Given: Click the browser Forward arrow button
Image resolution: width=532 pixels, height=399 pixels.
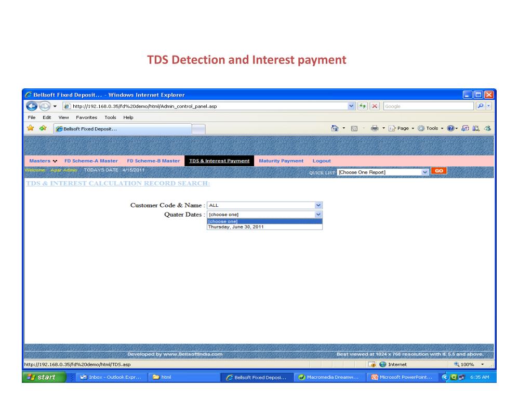Looking at the screenshot, I should click(45, 106).
